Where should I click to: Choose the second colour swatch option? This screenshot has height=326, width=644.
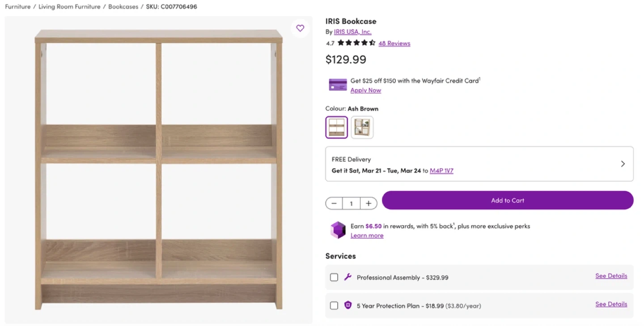pyautogui.click(x=362, y=127)
